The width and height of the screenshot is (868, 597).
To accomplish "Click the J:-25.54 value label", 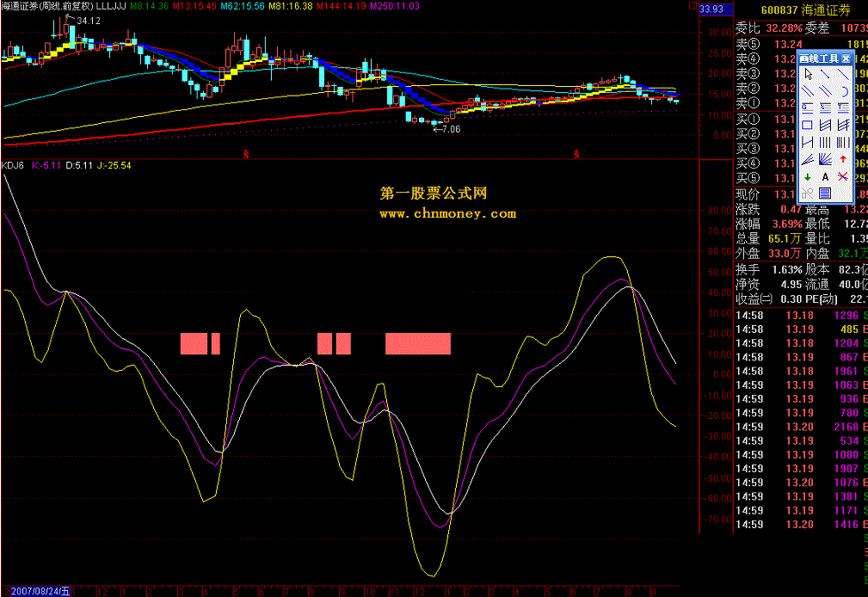I will (114, 165).
